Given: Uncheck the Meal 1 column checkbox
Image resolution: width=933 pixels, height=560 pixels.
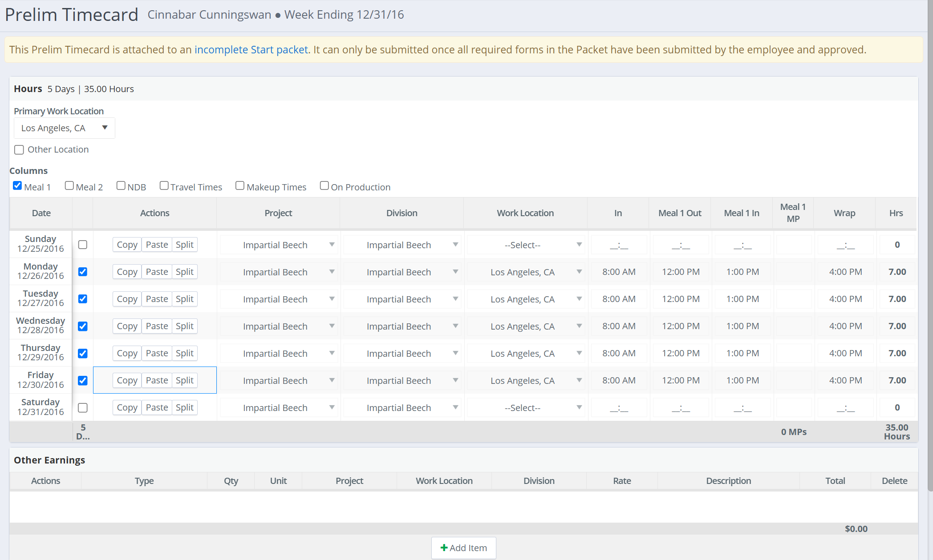Looking at the screenshot, I should [17, 185].
